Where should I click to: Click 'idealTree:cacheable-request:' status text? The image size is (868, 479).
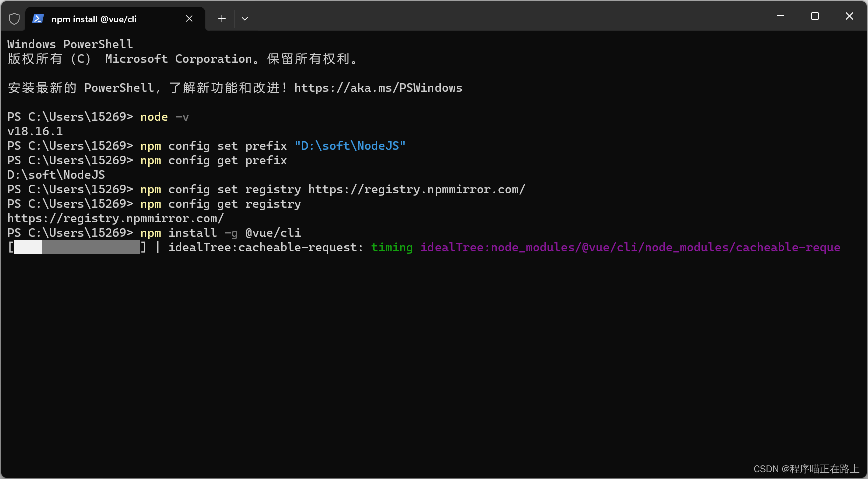click(266, 247)
